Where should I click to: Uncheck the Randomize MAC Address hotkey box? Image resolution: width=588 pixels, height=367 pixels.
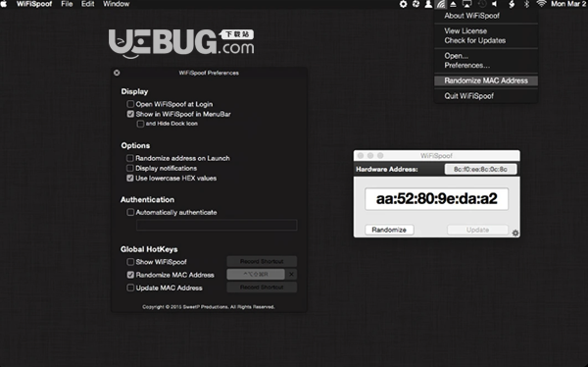coord(130,275)
